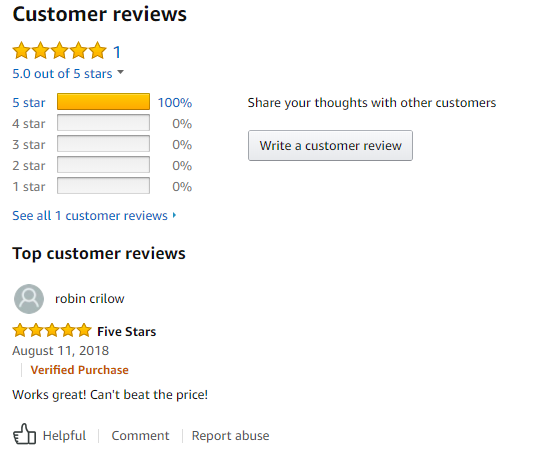
Task: Mark the review as Helpful
Action: tap(64, 436)
